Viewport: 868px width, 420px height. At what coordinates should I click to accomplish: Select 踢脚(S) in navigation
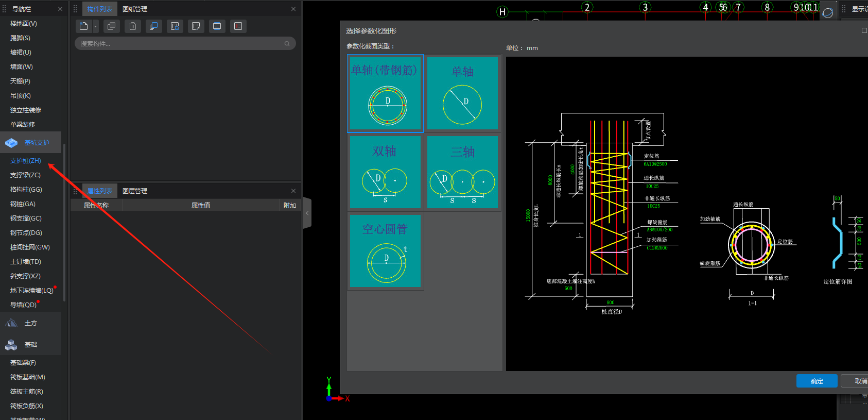(x=20, y=38)
